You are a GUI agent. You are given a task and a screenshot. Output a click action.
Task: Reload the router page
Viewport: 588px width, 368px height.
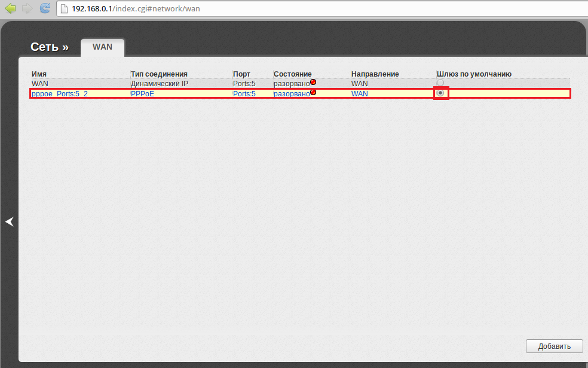pyautogui.click(x=45, y=8)
